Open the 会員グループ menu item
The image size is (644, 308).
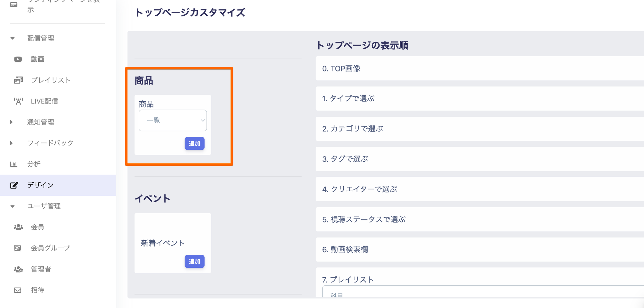click(50, 248)
